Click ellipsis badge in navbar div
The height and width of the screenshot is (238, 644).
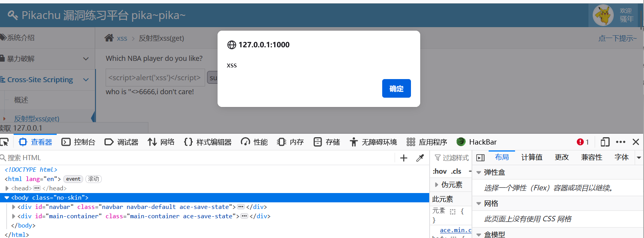(x=241, y=207)
